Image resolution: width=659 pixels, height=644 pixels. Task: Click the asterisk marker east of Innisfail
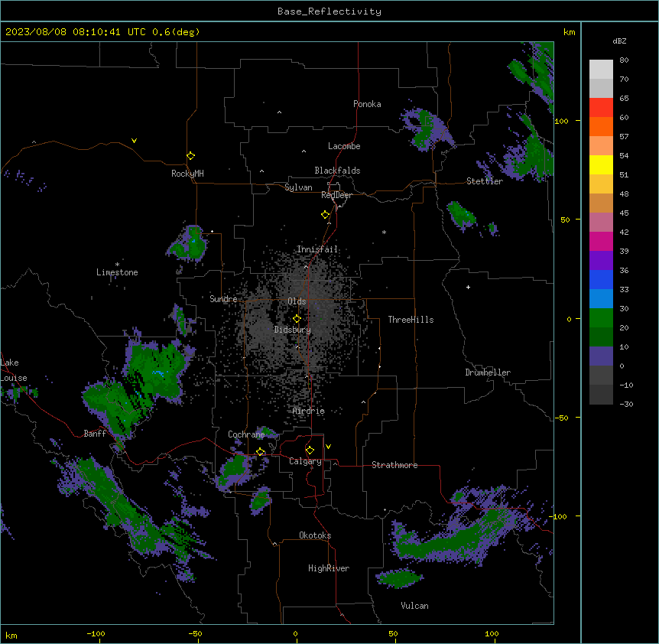tap(384, 232)
